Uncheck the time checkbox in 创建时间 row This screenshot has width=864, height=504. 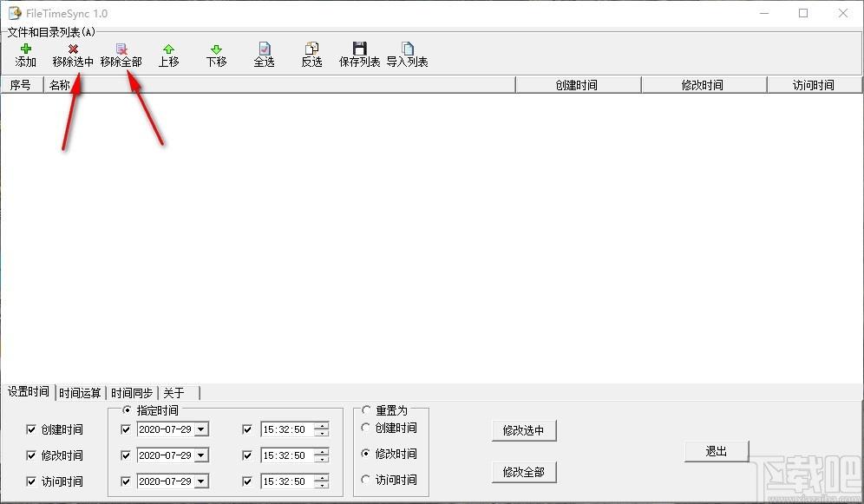247,429
